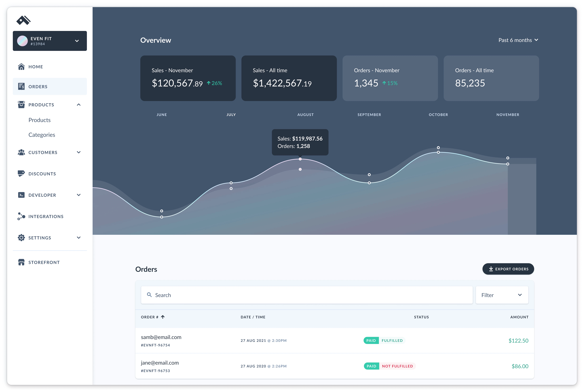
Task: Open the Past 6 months range dropdown
Action: [x=518, y=40]
